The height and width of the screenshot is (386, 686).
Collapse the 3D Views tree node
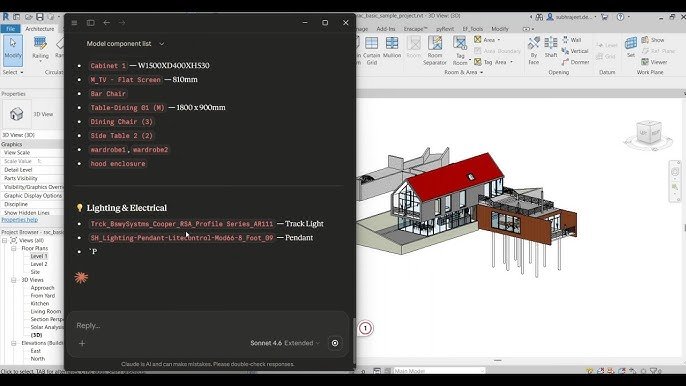click(14, 280)
